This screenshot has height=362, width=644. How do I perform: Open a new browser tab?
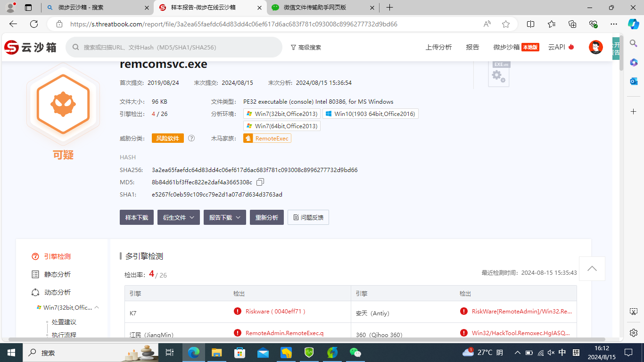(x=389, y=8)
